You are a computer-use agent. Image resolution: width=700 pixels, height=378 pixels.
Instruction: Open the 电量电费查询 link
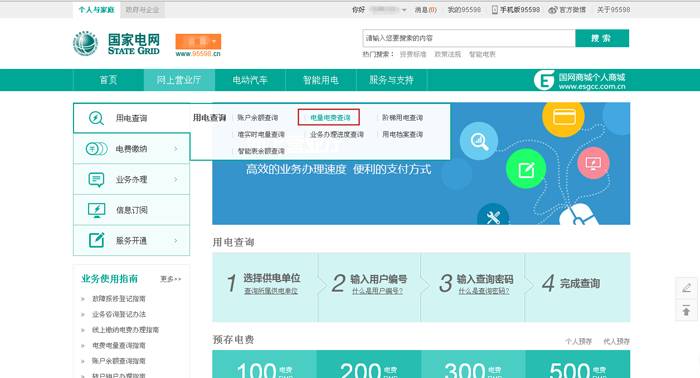(330, 118)
